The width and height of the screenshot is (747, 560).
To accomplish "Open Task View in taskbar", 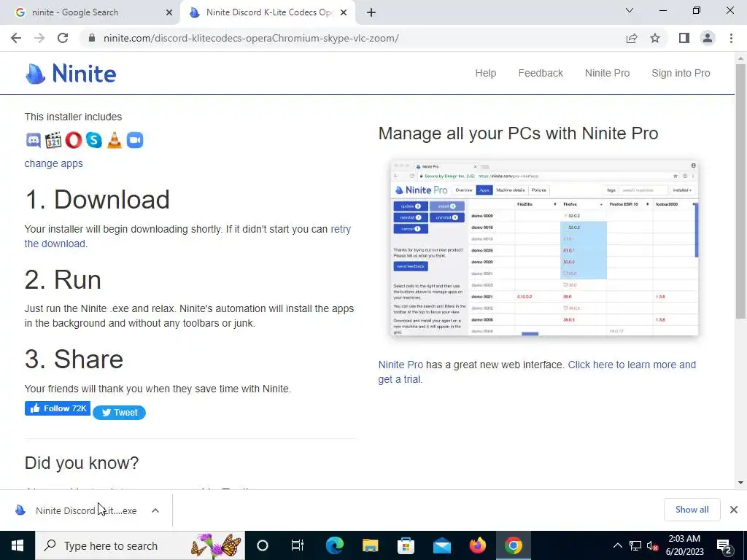I will (x=298, y=545).
